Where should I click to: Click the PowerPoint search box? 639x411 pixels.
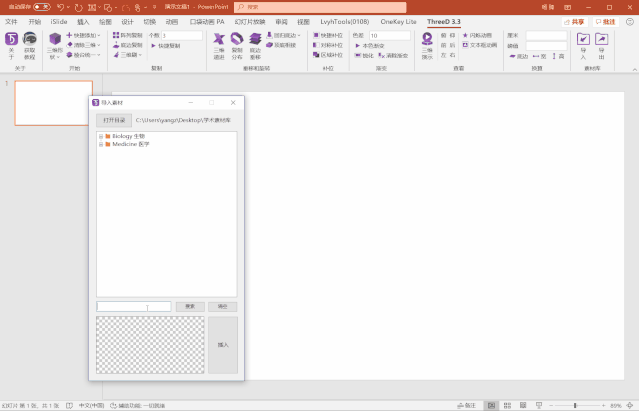coord(320,7)
